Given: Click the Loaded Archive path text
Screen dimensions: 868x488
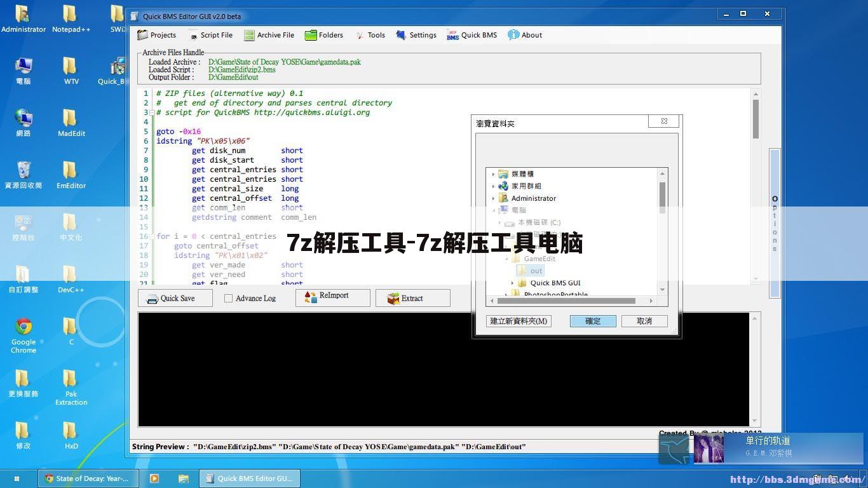Looking at the screenshot, I should [x=285, y=62].
